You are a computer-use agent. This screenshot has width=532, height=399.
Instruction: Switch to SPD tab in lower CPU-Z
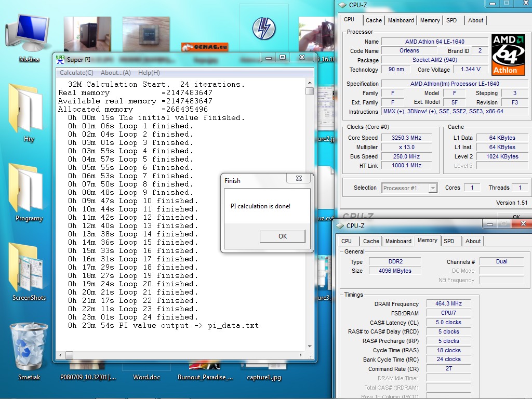[448, 241]
